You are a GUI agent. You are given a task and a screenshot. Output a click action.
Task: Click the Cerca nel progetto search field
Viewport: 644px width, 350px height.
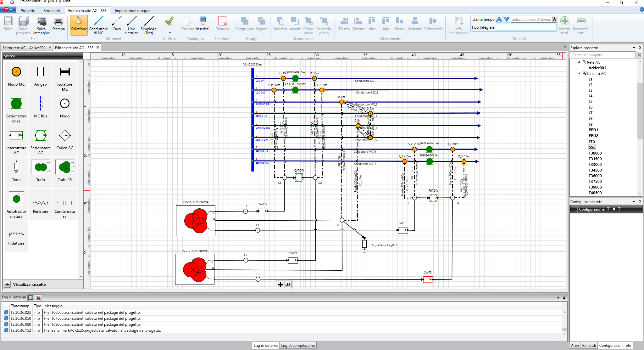602,55
